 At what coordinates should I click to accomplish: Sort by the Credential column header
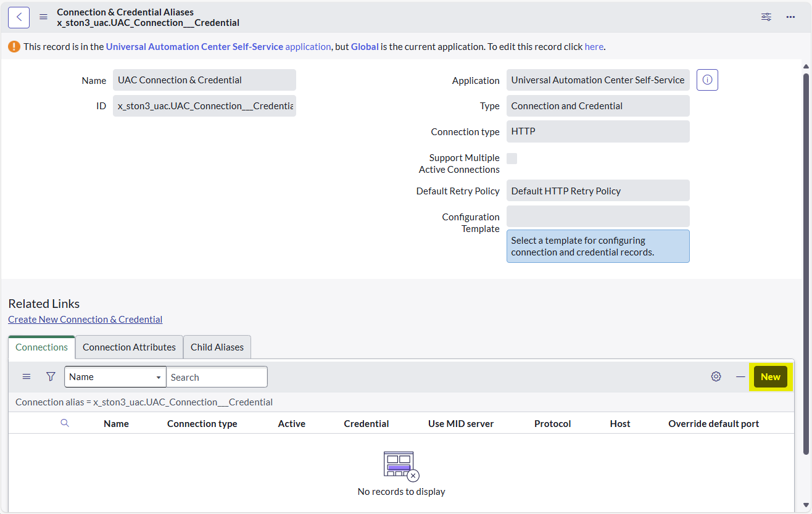click(x=367, y=423)
